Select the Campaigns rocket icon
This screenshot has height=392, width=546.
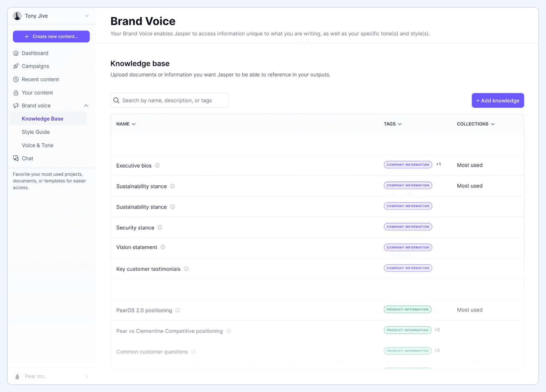pyautogui.click(x=16, y=66)
